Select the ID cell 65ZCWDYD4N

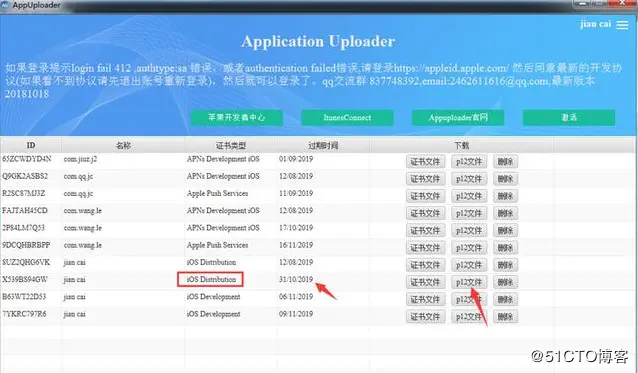point(27,159)
